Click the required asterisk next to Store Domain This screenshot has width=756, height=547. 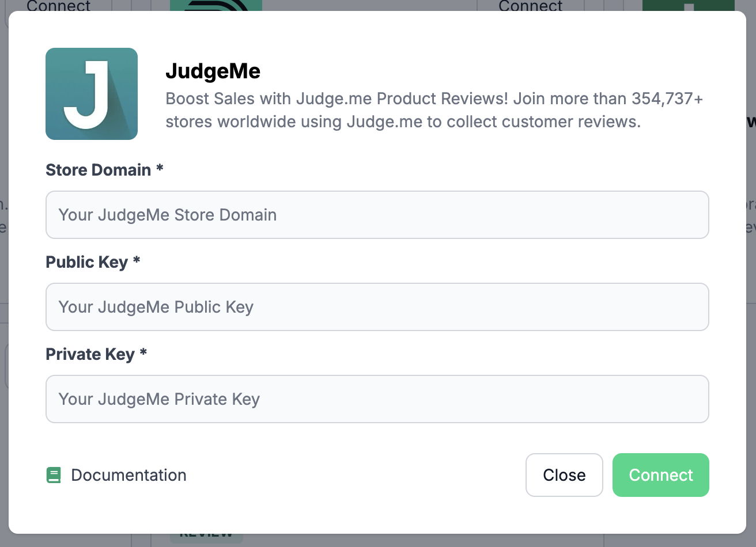tap(160, 168)
